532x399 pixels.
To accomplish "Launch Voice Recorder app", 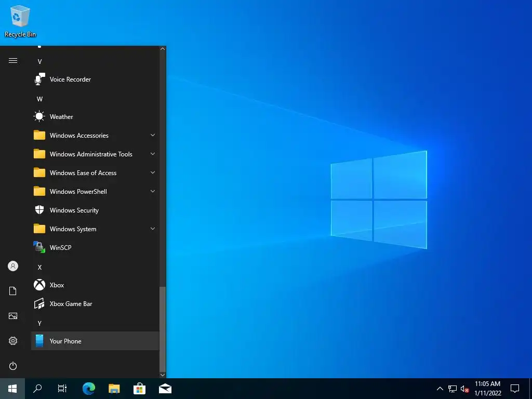I will point(95,79).
